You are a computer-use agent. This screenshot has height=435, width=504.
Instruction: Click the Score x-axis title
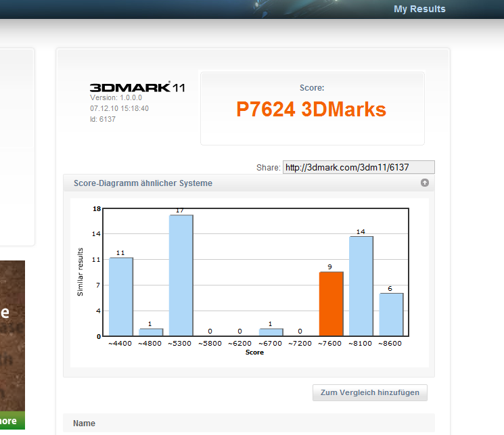254,352
